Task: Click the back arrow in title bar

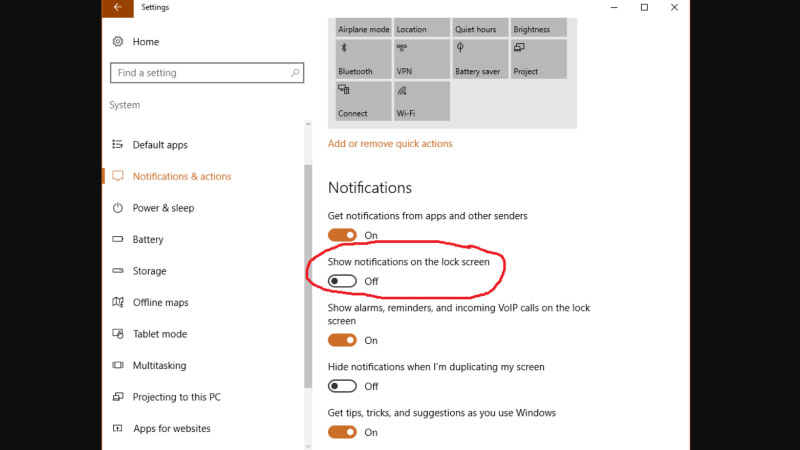Action: tap(117, 8)
